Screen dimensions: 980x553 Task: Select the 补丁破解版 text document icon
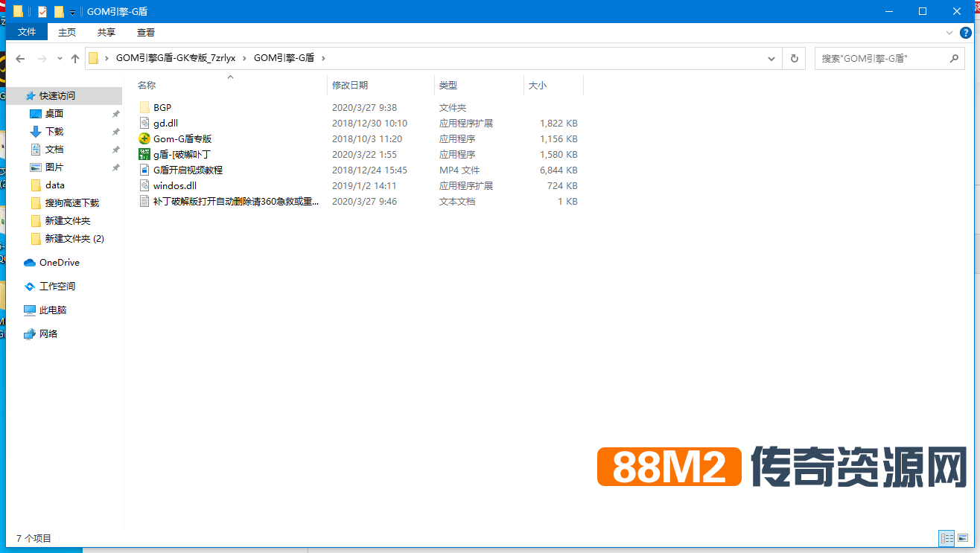[144, 202]
